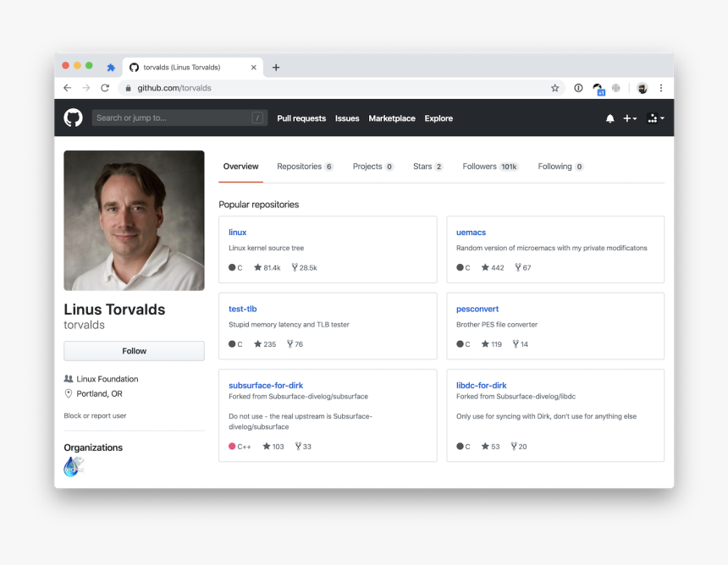Click the slash shortcut key in search box
The height and width of the screenshot is (565, 728).
(x=257, y=118)
